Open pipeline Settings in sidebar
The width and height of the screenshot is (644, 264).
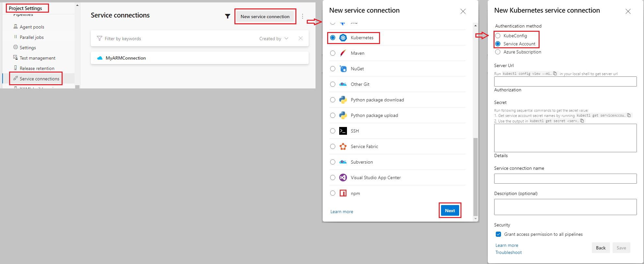point(28,48)
